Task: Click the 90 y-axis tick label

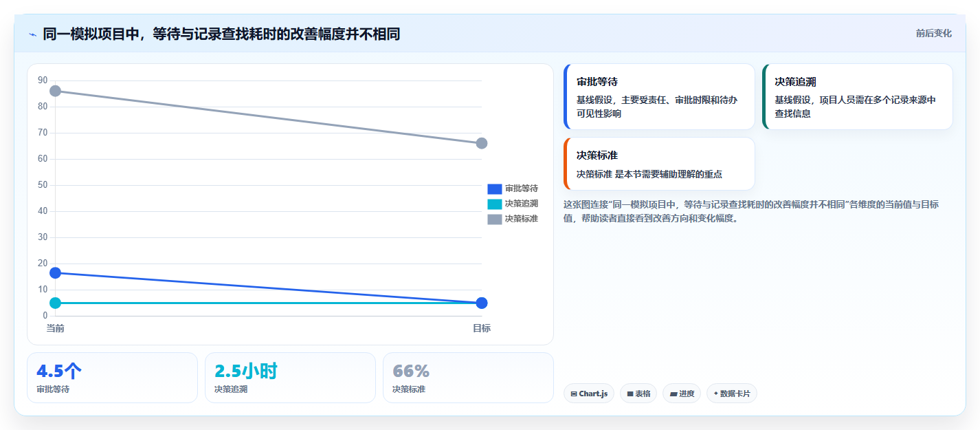Action: (x=43, y=80)
